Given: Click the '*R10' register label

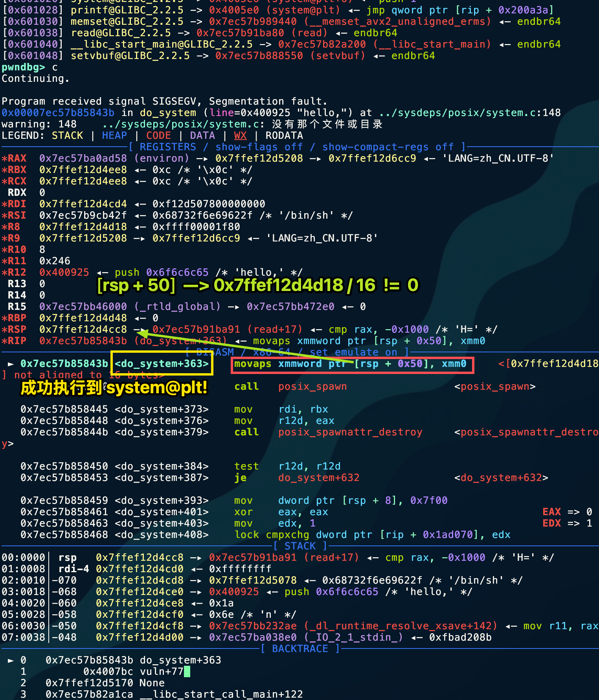Looking at the screenshot, I should 14,250.
